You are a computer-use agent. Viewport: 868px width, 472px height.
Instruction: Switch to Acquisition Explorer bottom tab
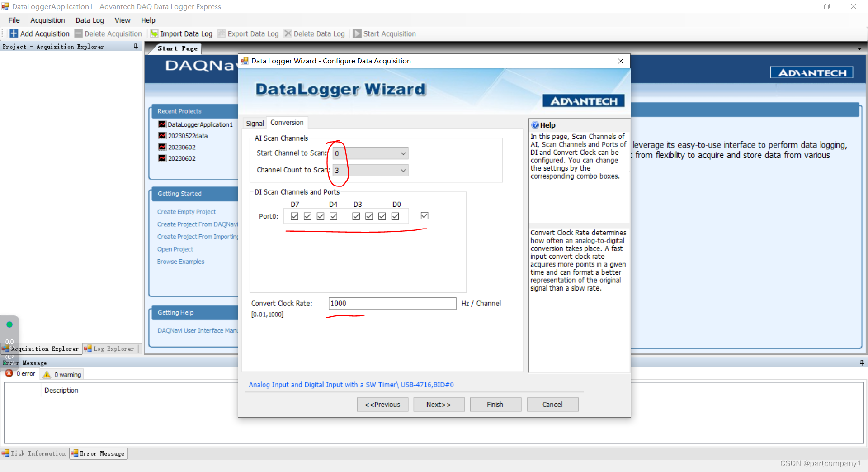coord(41,349)
